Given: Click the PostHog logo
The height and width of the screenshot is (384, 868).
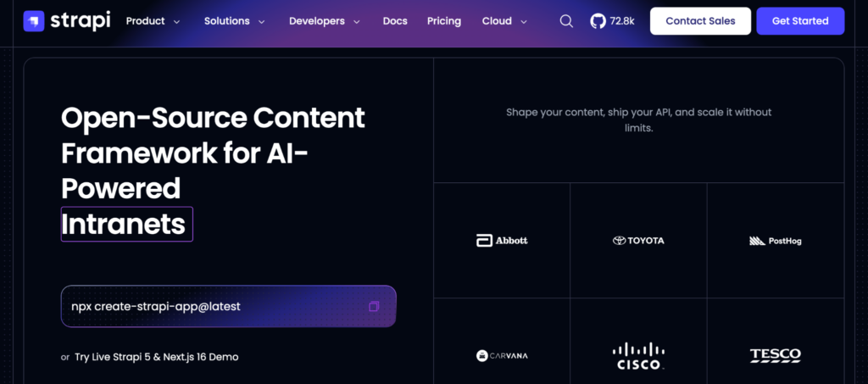Looking at the screenshot, I should pyautogui.click(x=775, y=241).
